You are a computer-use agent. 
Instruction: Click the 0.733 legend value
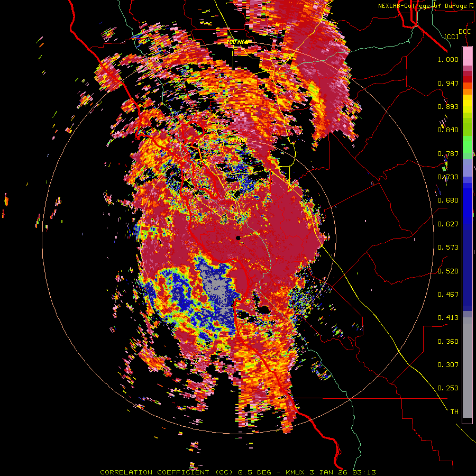pyautogui.click(x=448, y=177)
